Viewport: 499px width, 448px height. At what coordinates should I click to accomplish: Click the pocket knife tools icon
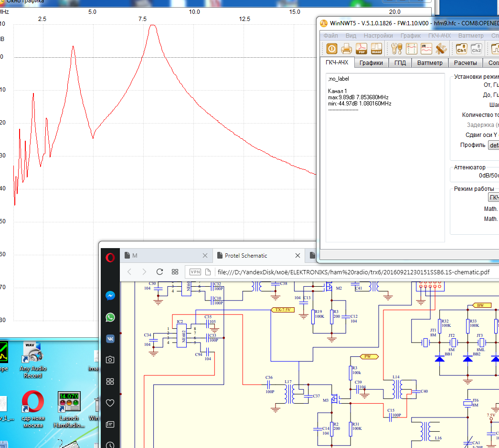click(441, 49)
